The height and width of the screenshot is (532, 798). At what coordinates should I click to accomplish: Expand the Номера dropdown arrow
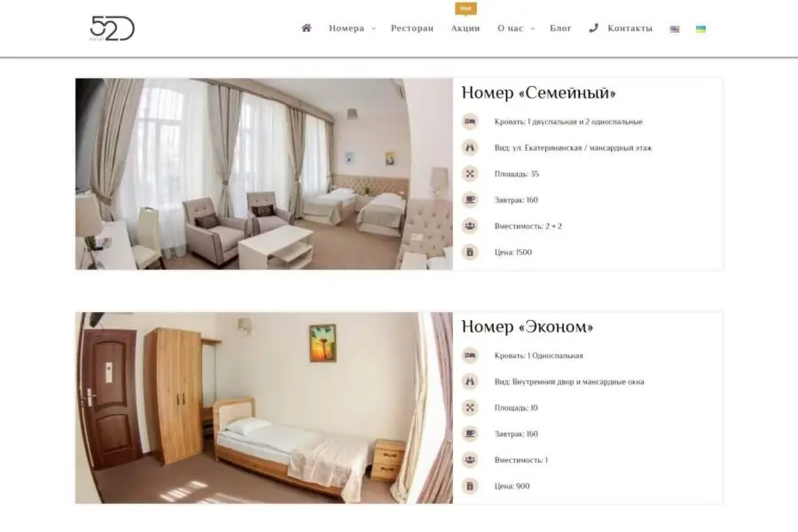click(373, 28)
